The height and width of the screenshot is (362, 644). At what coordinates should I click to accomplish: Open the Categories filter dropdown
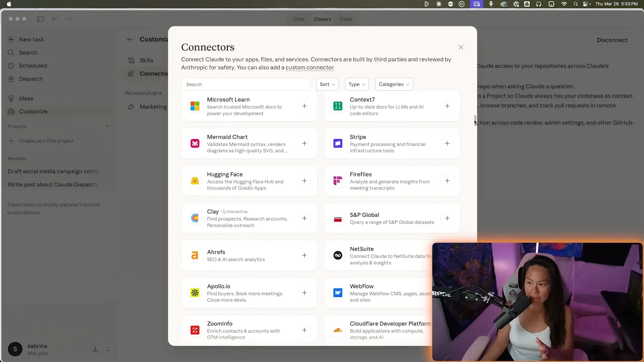tap(394, 84)
